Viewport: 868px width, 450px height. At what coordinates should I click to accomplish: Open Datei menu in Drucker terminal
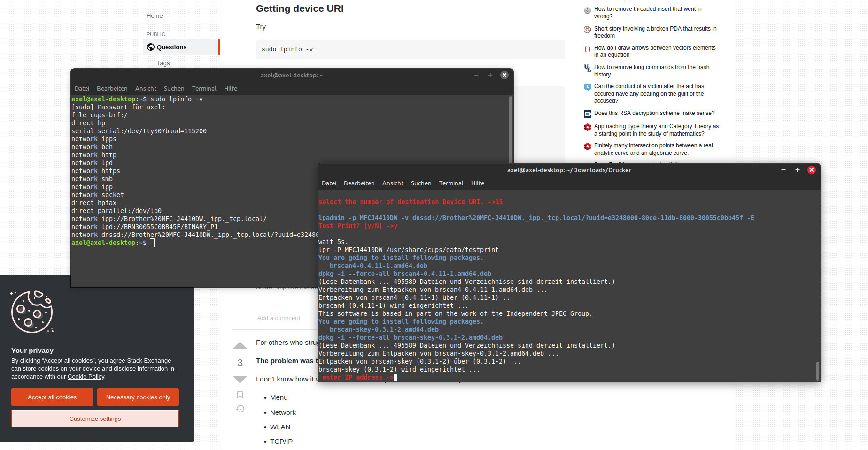click(x=329, y=183)
